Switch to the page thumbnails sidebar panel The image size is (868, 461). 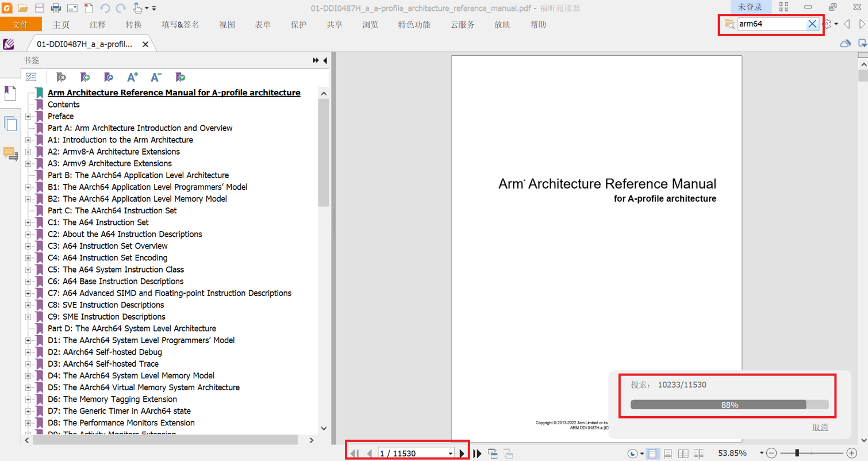(10, 124)
